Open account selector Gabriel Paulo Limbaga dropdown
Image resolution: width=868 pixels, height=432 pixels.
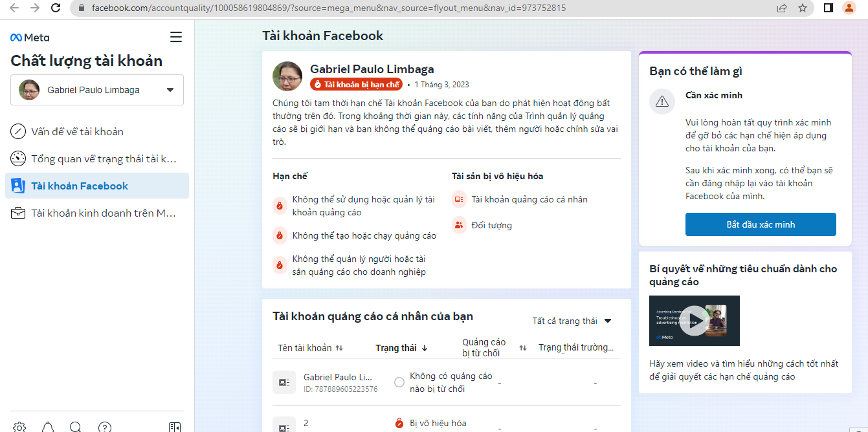pyautogui.click(x=97, y=90)
